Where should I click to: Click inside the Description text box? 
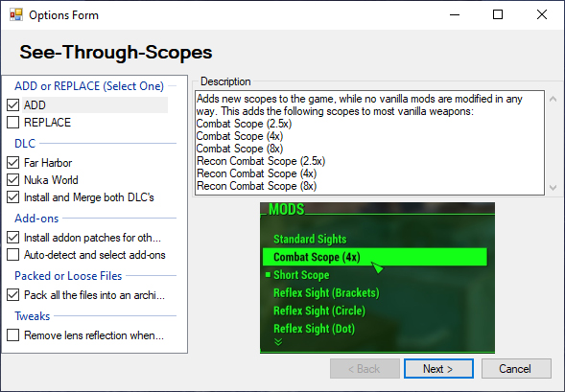point(369,143)
